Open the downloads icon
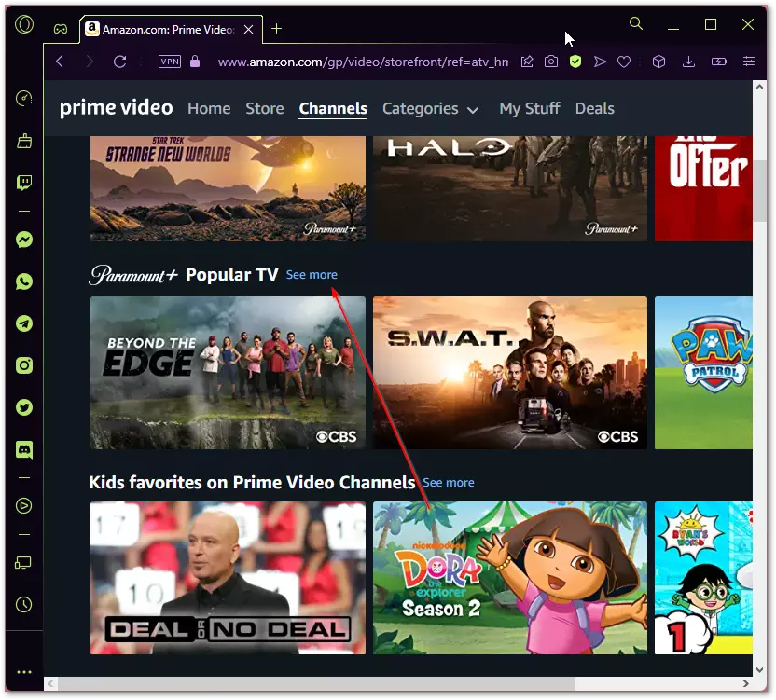776x700 pixels. point(688,62)
